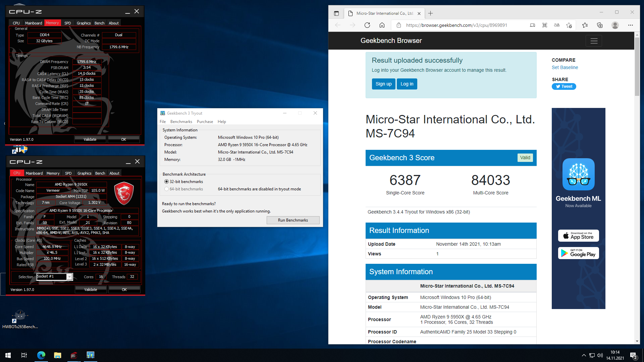
Task: Open the Collections icon
Action: tap(600, 25)
